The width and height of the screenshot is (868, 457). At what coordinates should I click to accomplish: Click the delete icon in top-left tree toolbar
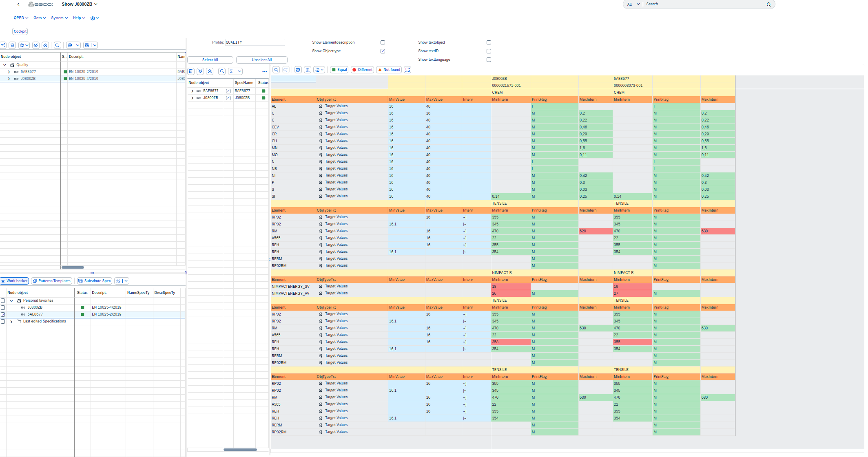(x=12, y=45)
